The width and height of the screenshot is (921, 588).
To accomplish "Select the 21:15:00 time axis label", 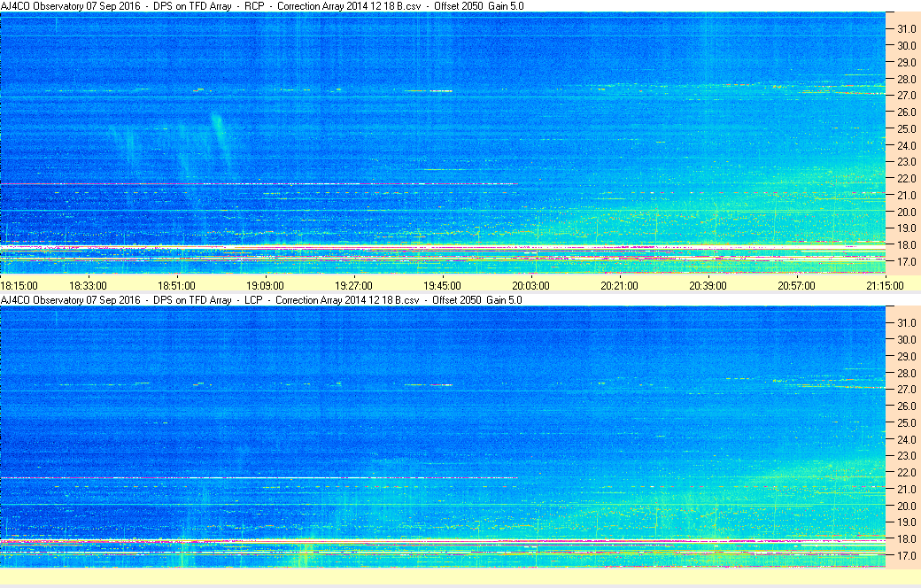I will (886, 285).
